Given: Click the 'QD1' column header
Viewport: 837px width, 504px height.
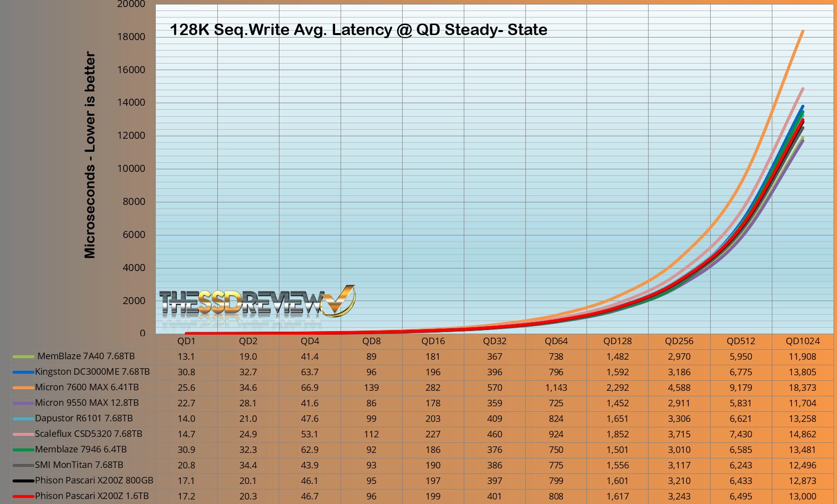Looking at the screenshot, I should pos(186,341).
